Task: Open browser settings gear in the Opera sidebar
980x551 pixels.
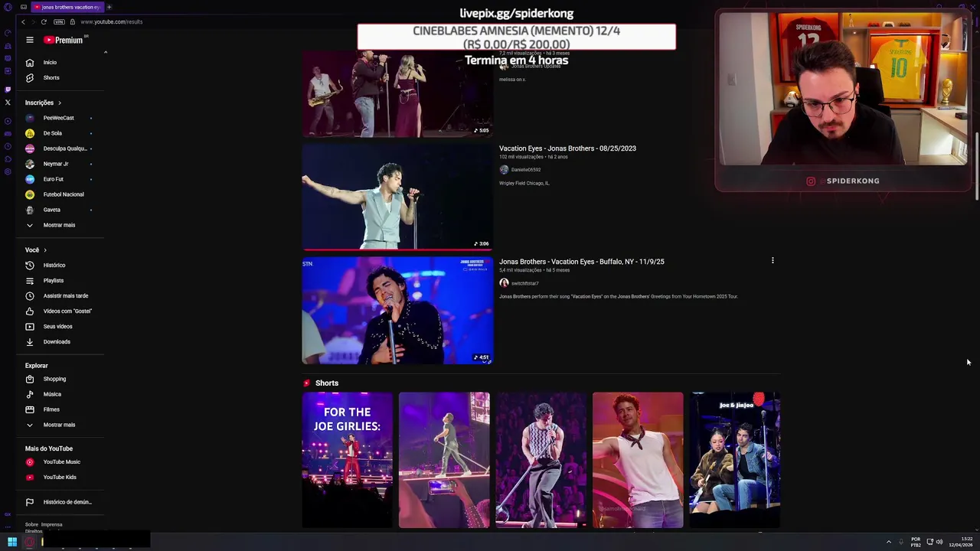Action: coord(8,171)
